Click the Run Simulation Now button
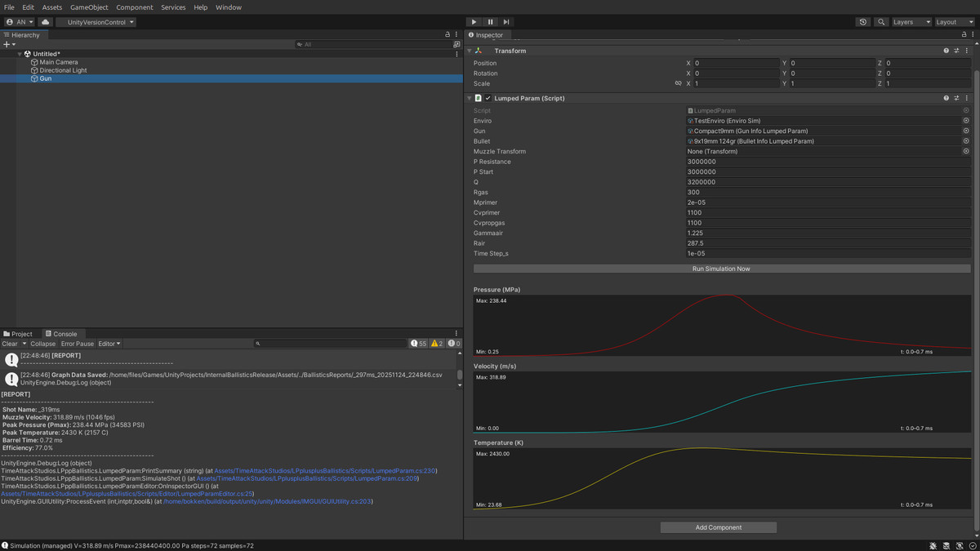This screenshot has height=551, width=980. 721,269
